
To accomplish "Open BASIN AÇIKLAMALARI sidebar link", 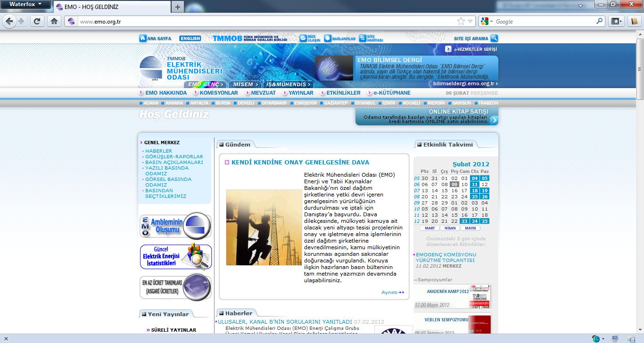I will click(x=174, y=162).
